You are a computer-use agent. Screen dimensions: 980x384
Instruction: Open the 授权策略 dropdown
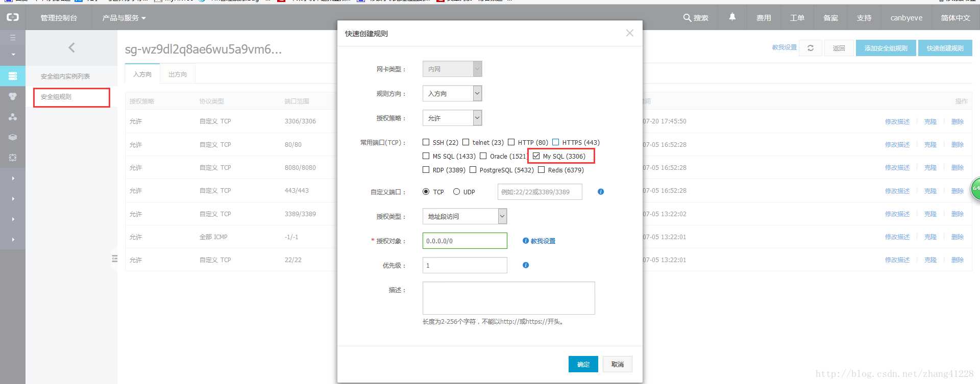(452, 118)
